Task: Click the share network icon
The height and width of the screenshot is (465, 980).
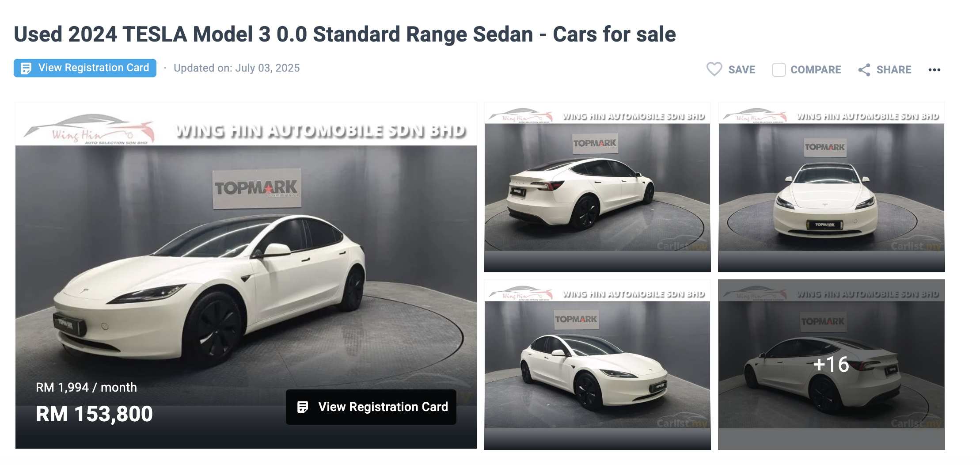Action: tap(864, 70)
